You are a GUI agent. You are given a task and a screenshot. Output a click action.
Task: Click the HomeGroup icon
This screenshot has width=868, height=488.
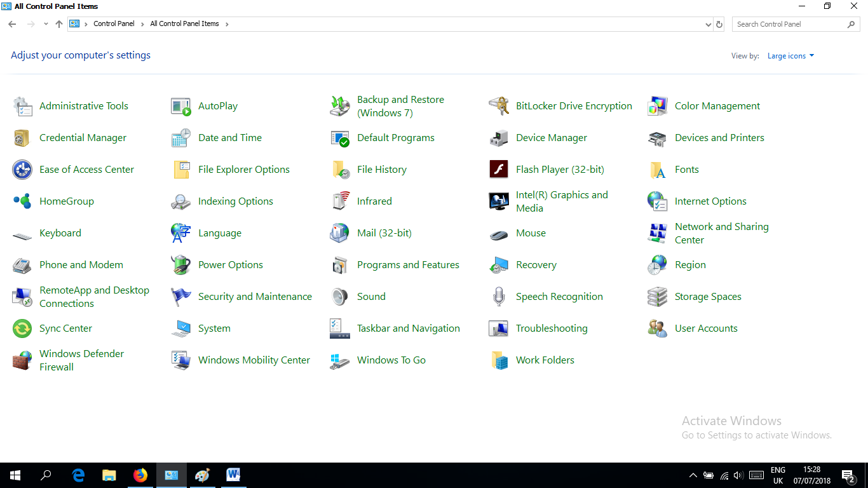coord(22,201)
